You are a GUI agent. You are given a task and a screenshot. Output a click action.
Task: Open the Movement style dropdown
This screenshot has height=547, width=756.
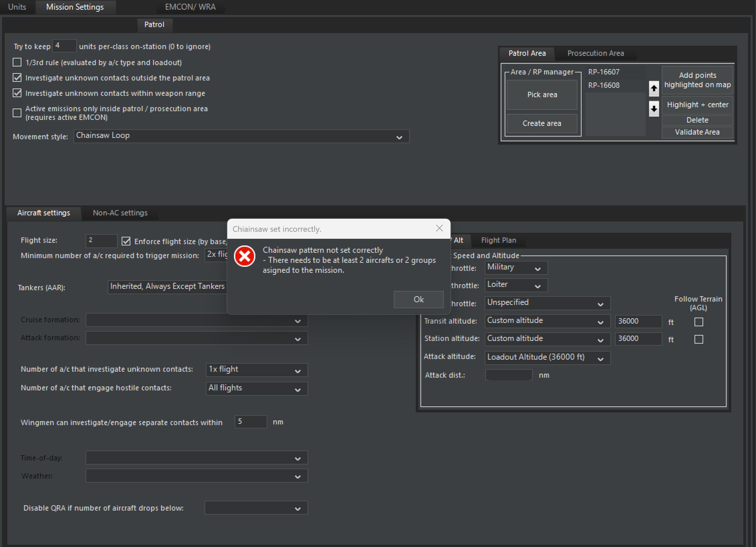pos(241,136)
